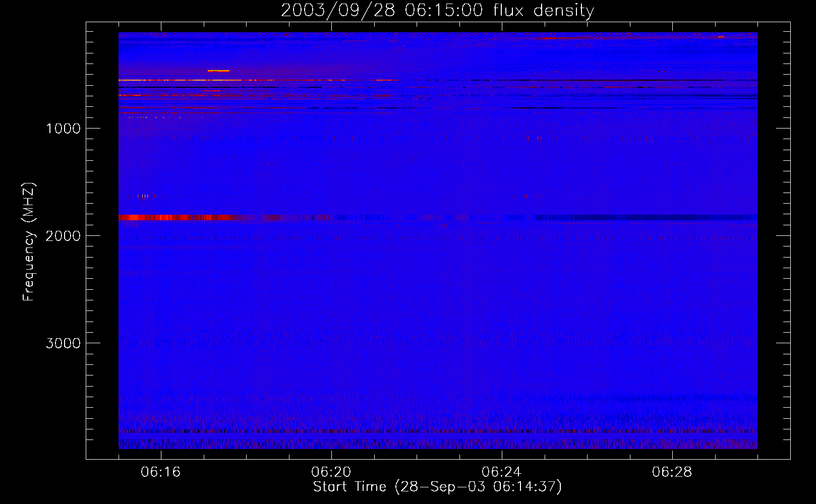Click the 'Frequency (MHZ)' axis label
Screen dimensions: 816x504
point(29,242)
